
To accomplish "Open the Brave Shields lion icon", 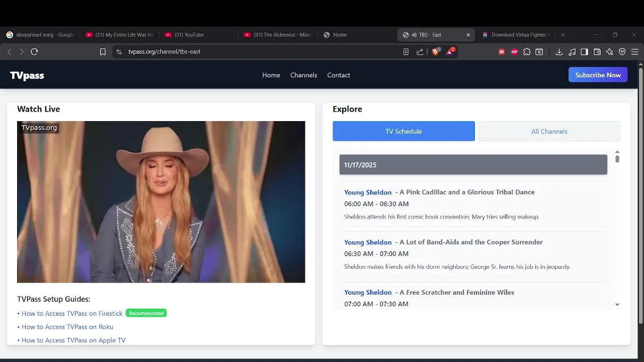I will pos(436,51).
